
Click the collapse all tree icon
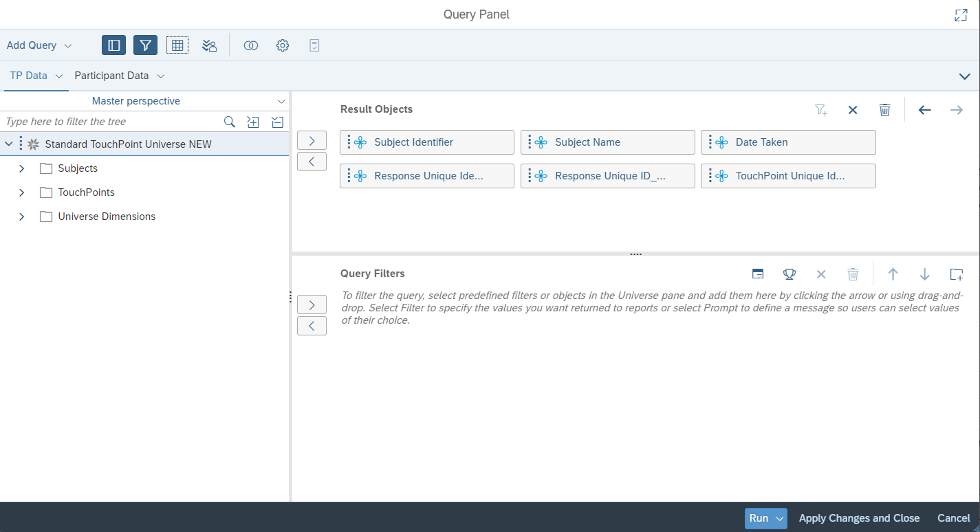point(277,122)
